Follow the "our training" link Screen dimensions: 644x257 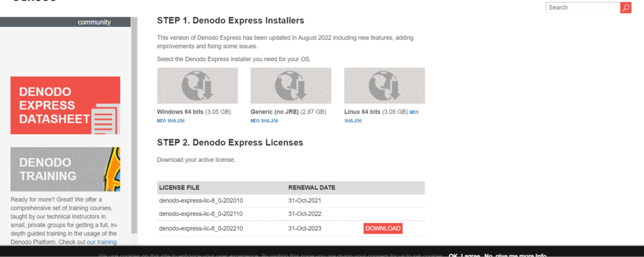[101, 242]
